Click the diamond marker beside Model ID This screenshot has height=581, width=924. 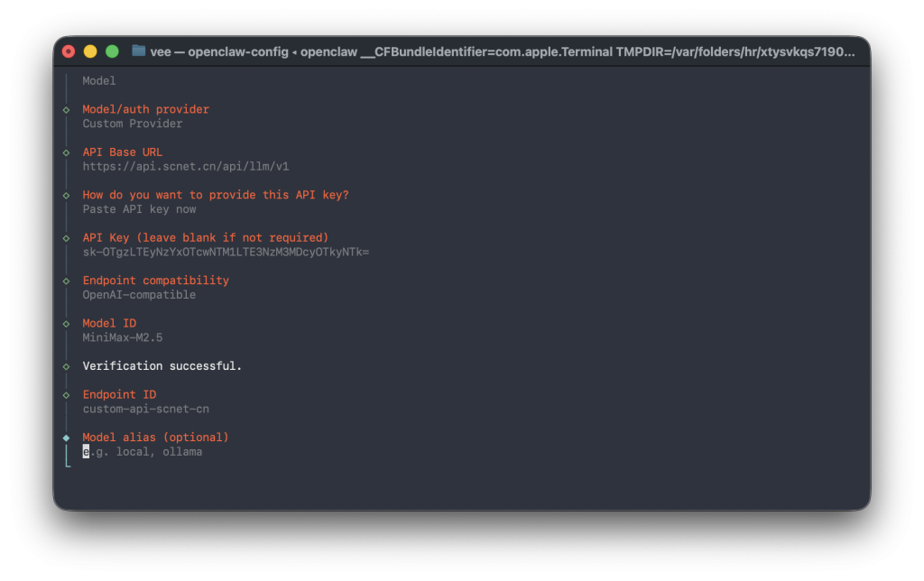66,324
